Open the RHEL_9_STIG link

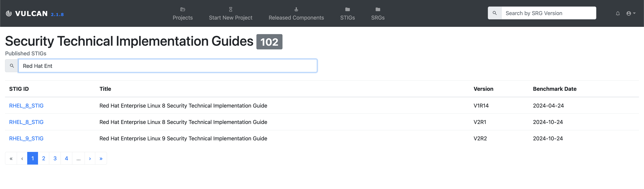[26, 138]
